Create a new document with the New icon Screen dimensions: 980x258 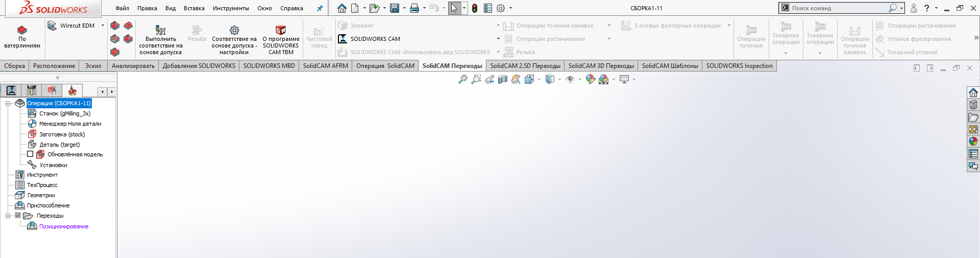tap(355, 8)
